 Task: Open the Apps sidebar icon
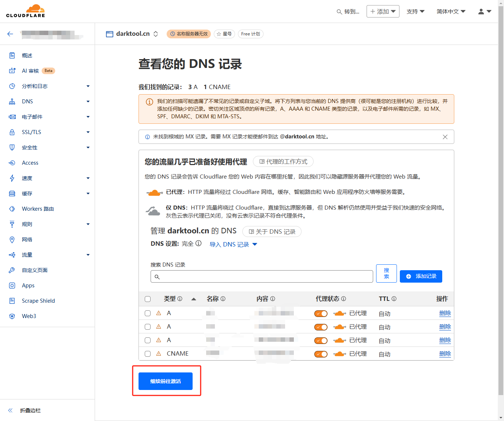(12, 286)
